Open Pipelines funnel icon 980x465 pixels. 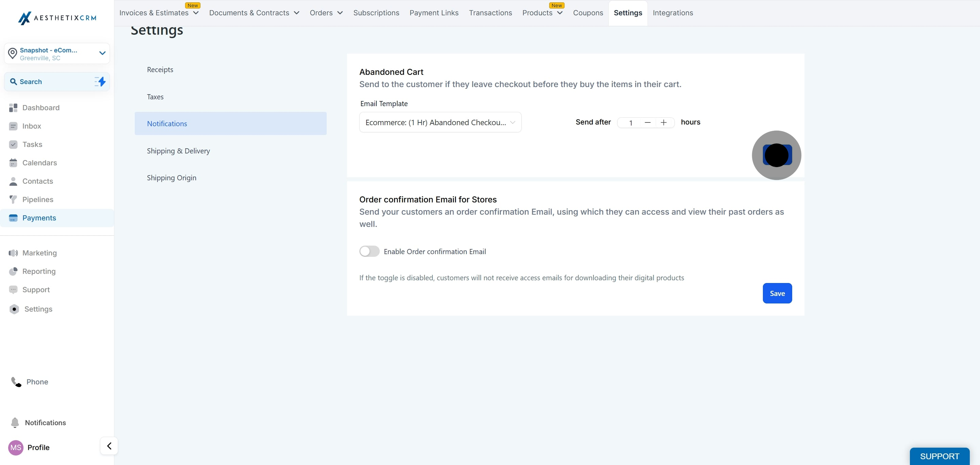(13, 200)
